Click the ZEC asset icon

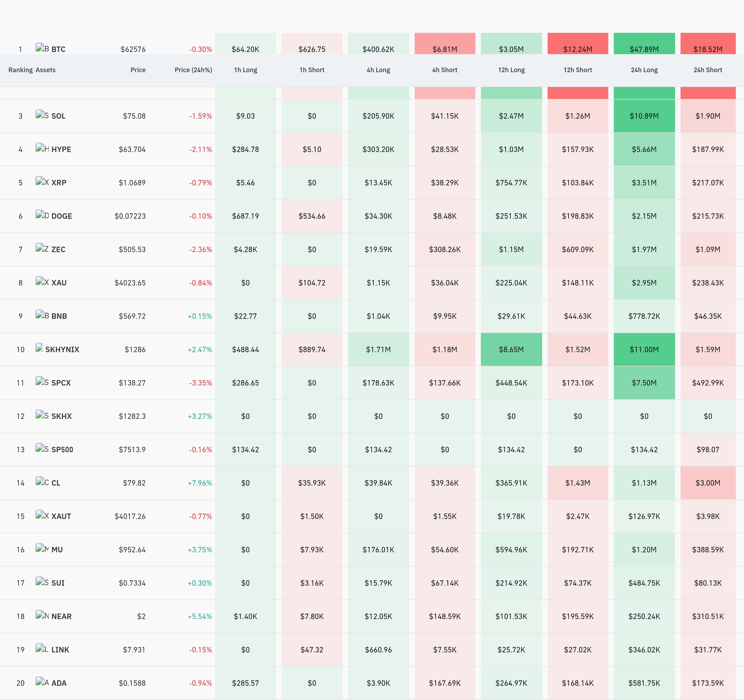point(42,248)
